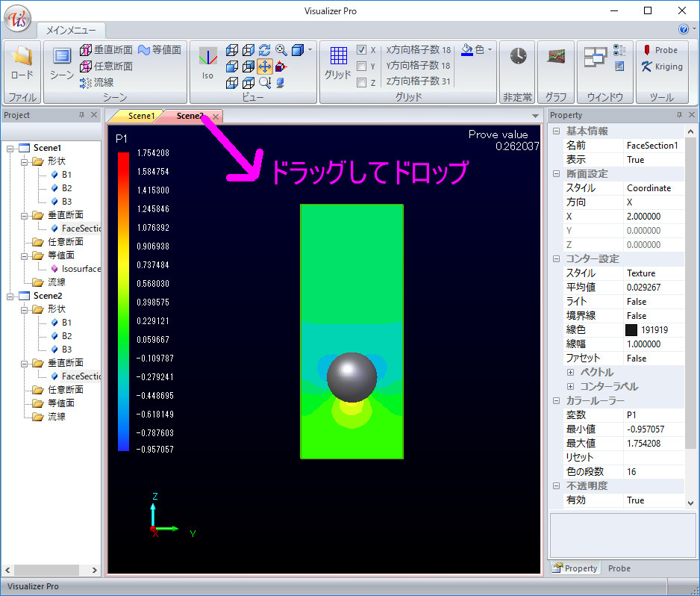
Task: Click the 流線 (streamline) button
Action: coord(97,82)
